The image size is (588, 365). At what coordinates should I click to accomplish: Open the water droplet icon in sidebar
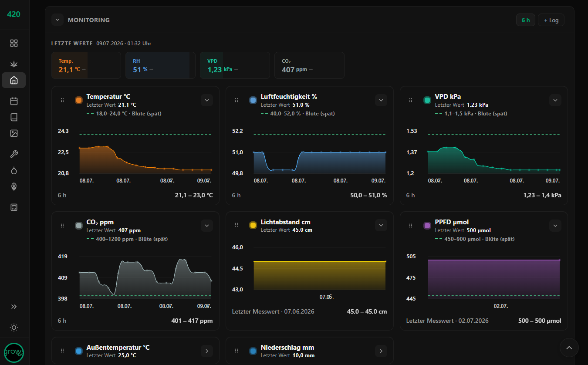14,170
